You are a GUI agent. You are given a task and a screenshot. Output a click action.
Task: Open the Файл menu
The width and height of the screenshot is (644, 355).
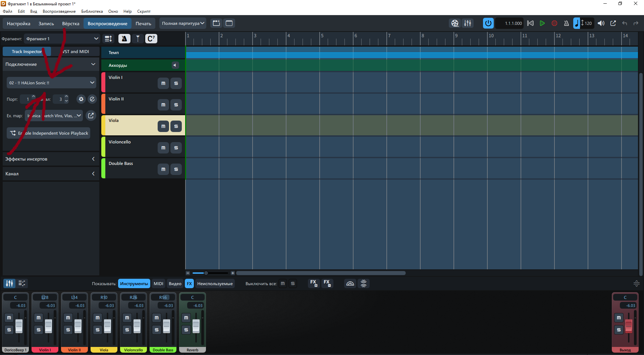point(7,11)
